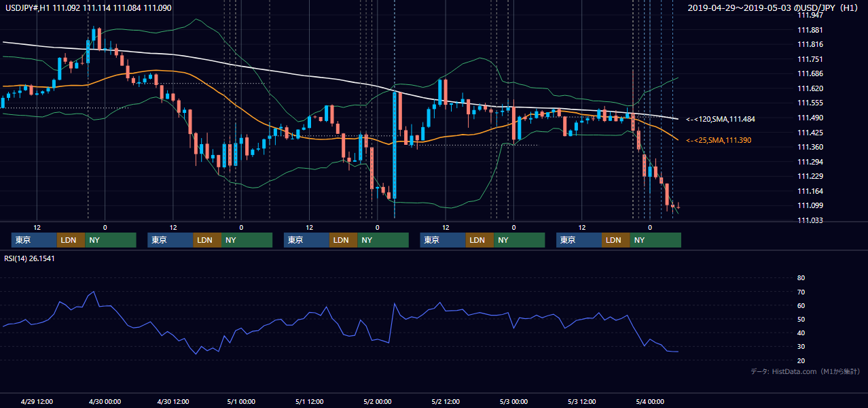868x408 pixels.
Task: Click price axis label 111.555
Action: (x=810, y=103)
